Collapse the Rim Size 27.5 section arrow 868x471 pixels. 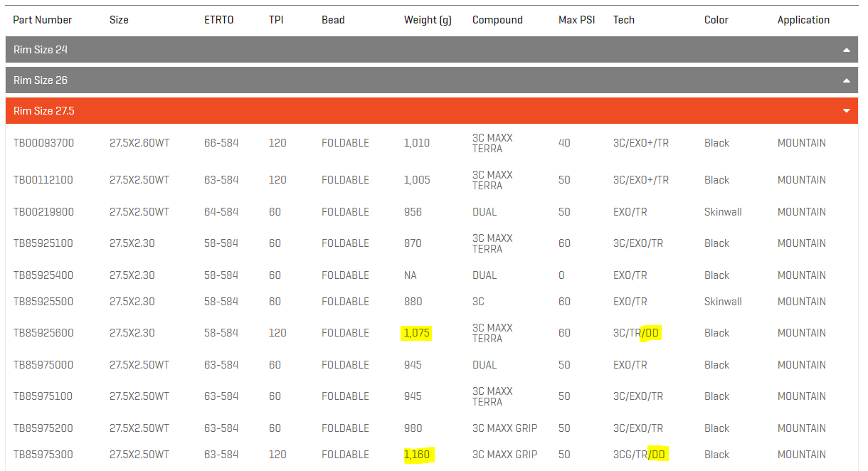(846, 111)
